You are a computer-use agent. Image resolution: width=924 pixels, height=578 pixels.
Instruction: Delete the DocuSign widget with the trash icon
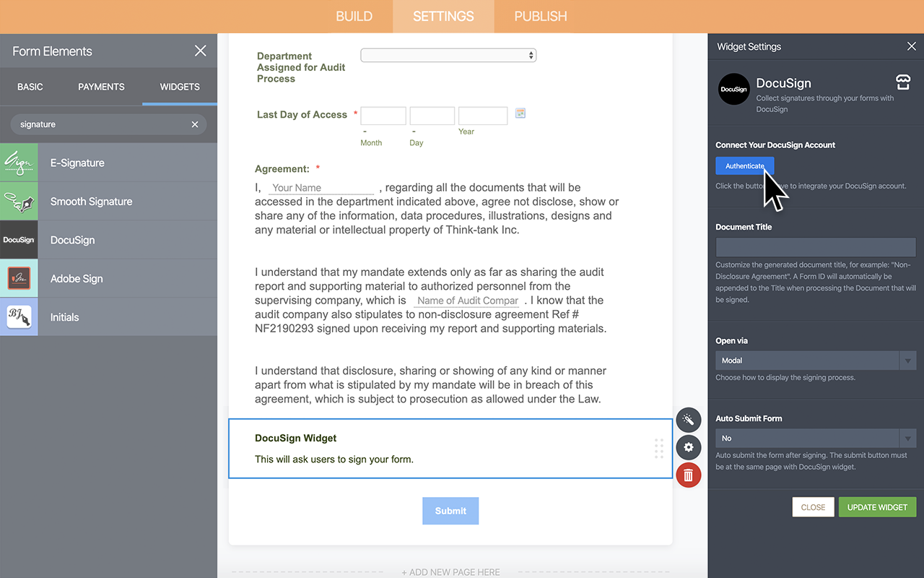pyautogui.click(x=688, y=475)
